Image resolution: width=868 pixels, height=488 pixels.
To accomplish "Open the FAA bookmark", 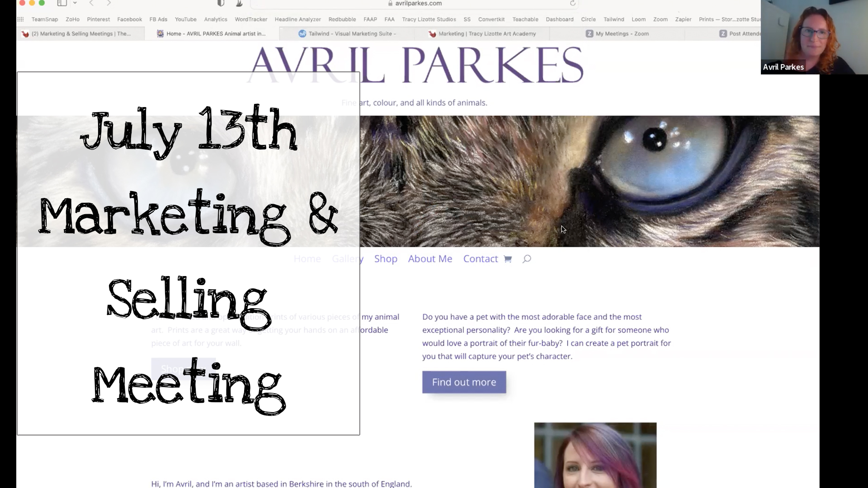I will [390, 19].
